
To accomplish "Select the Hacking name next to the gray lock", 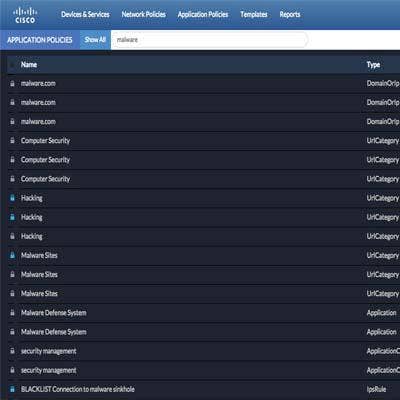I will click(x=32, y=236).
